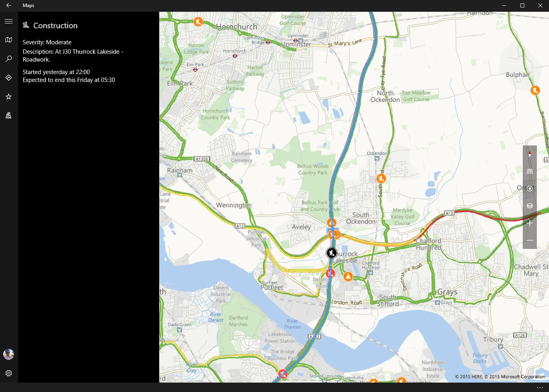Select the black construction marker at Lakeside

coord(332,253)
